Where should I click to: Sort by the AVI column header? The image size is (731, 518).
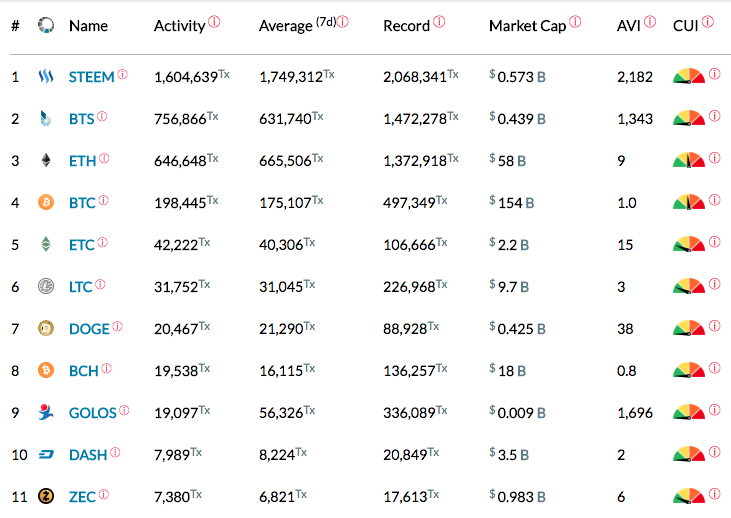628,26
